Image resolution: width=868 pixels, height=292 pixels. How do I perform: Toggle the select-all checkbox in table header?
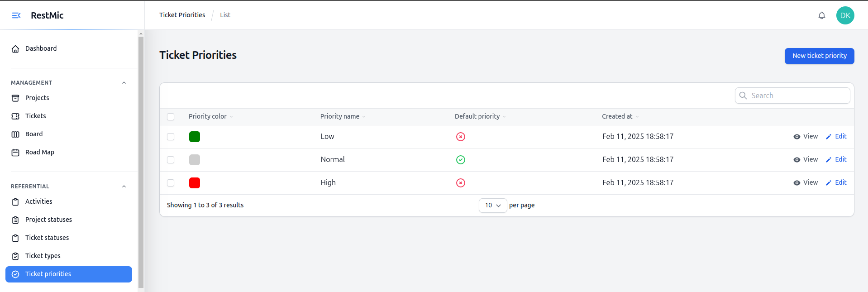click(171, 117)
